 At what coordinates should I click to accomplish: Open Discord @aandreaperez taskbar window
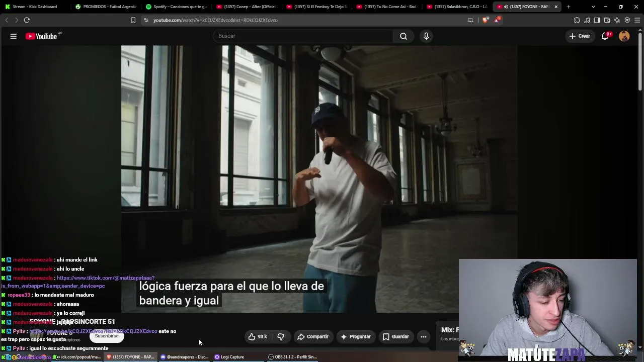184,357
